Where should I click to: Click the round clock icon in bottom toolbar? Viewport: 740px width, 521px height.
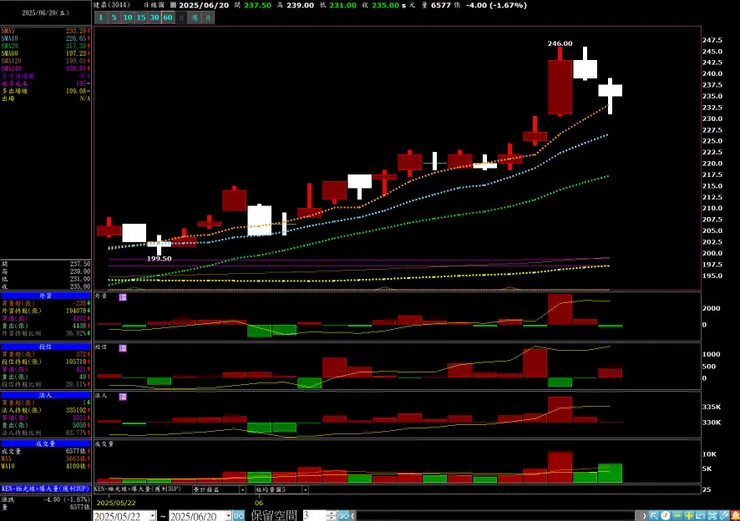point(665,515)
